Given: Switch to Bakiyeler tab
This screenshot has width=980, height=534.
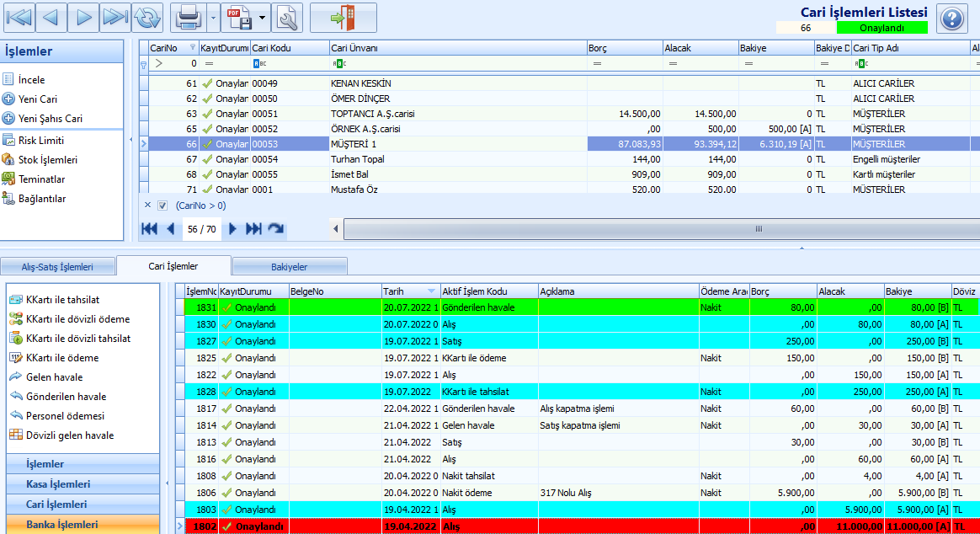Looking at the screenshot, I should pos(290,266).
